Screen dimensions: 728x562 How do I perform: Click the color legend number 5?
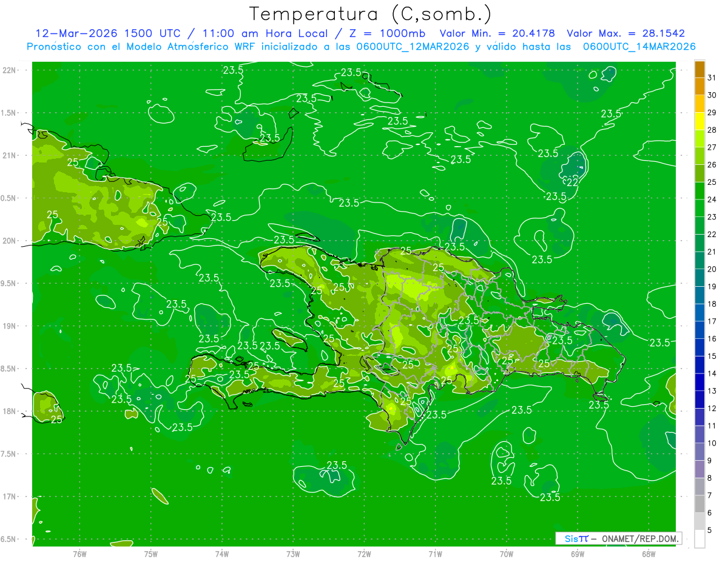(x=710, y=530)
